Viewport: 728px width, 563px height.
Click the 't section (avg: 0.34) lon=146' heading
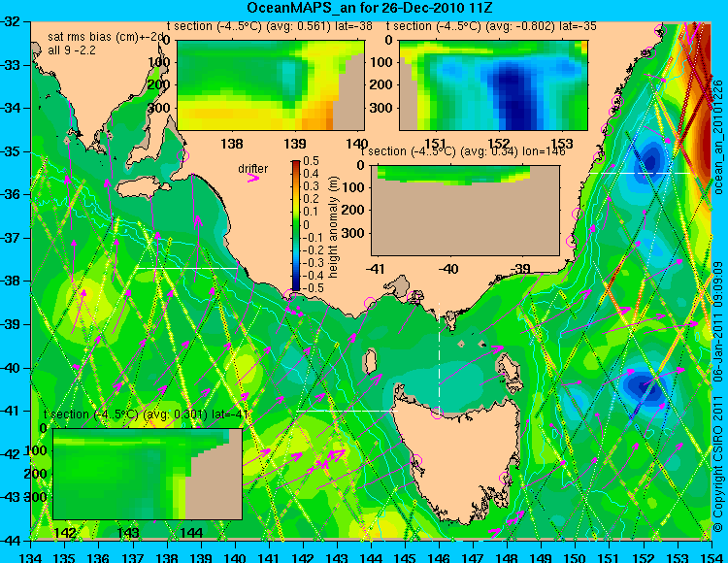[463, 151]
